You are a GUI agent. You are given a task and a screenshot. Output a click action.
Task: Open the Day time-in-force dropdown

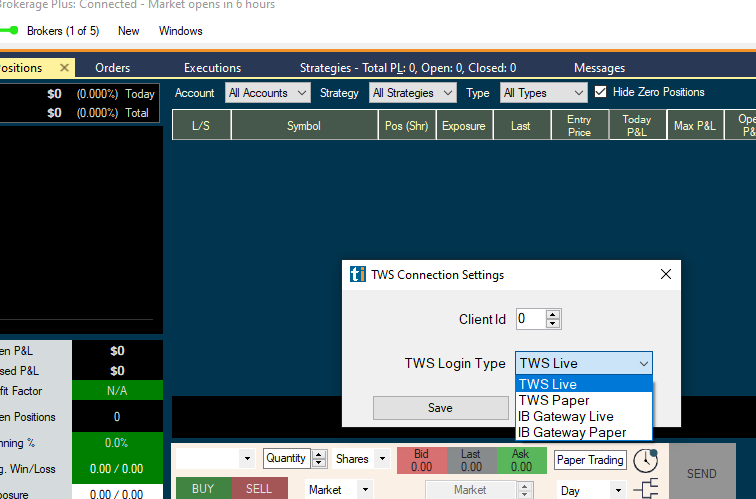click(618, 491)
